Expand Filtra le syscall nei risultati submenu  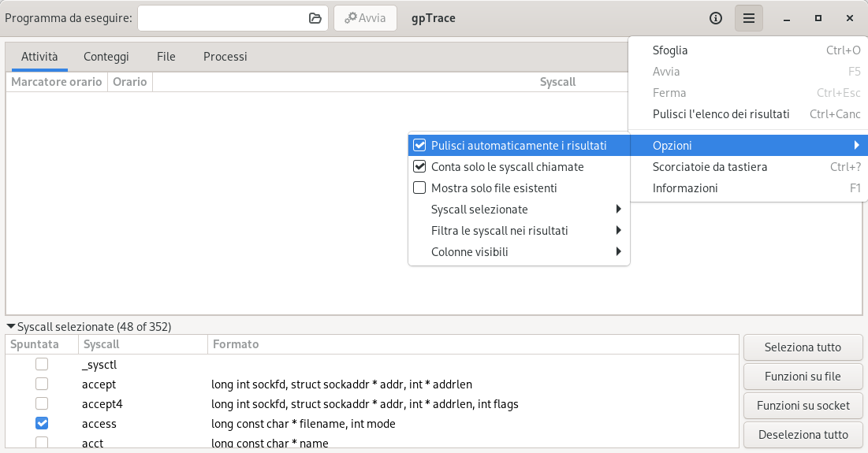[x=519, y=231]
